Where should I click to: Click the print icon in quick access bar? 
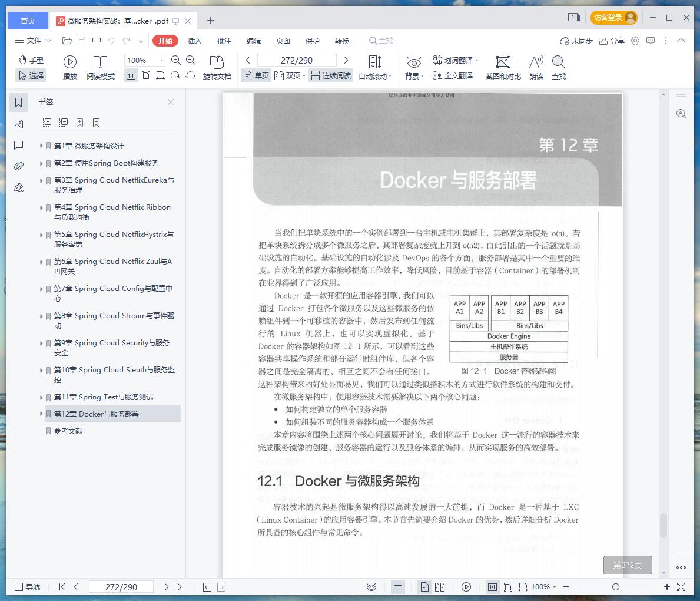point(97,41)
